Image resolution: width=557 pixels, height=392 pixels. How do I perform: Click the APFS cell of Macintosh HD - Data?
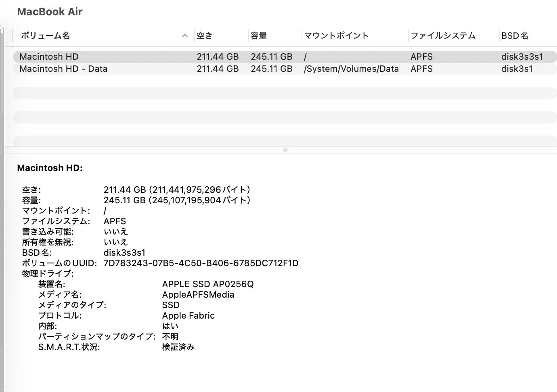tap(421, 69)
